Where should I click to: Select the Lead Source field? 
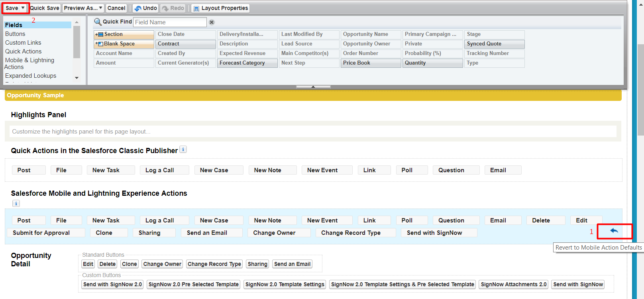tap(309, 44)
